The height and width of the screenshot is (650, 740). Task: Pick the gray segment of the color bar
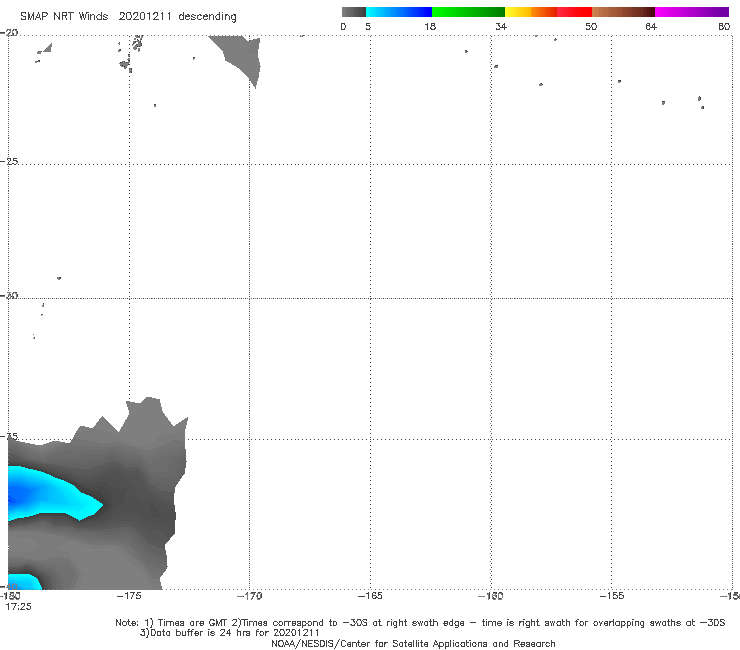(x=353, y=12)
